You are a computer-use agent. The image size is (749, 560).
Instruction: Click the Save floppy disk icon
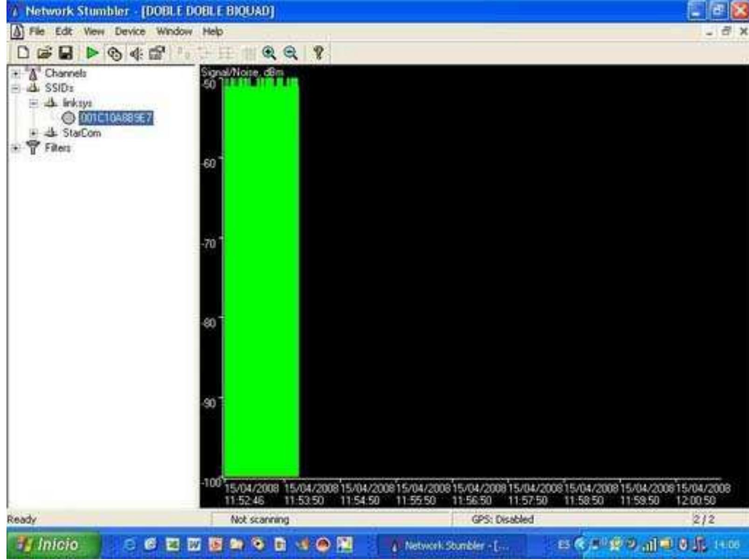tap(65, 53)
